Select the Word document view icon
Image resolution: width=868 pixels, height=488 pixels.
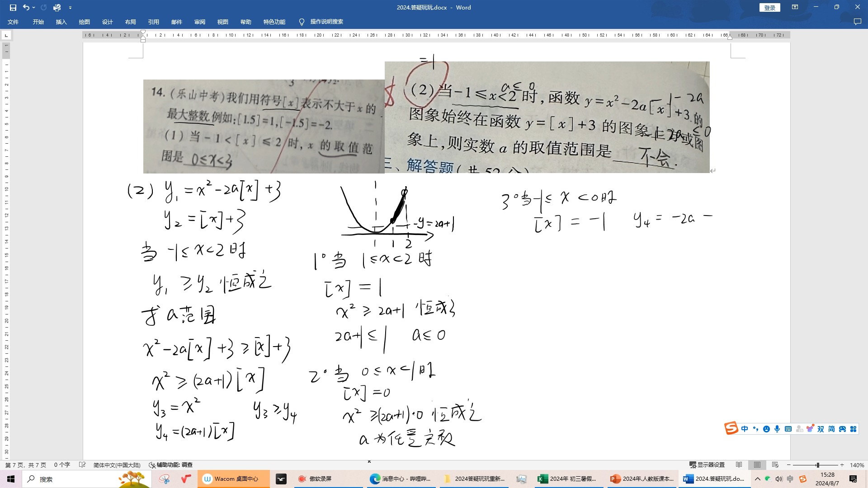pyautogui.click(x=756, y=465)
